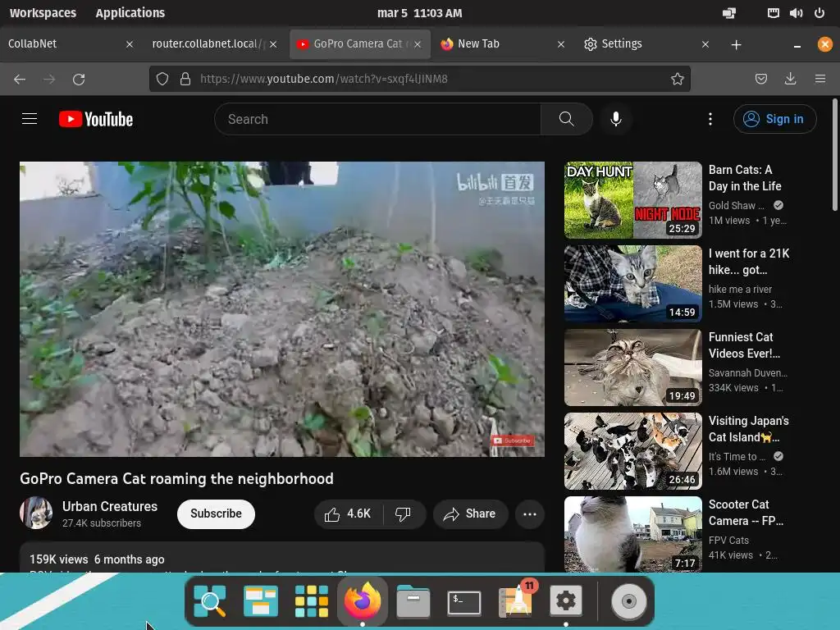Open the Files manager from the dock

click(413, 601)
